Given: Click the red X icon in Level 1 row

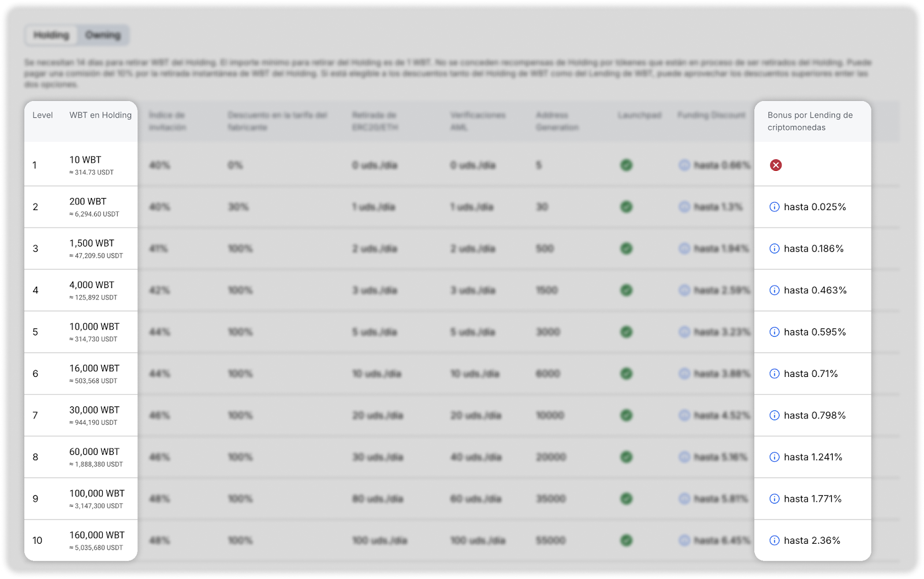Looking at the screenshot, I should pos(776,165).
